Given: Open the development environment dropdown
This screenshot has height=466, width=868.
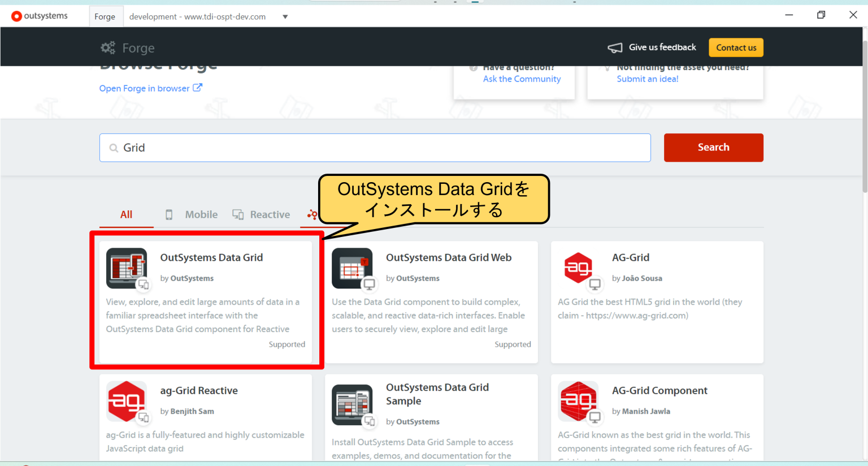Looking at the screenshot, I should point(285,16).
